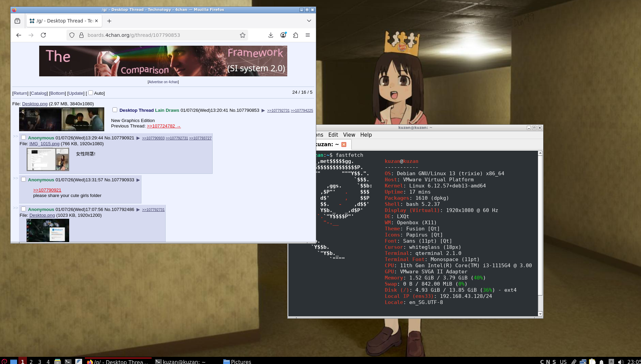Switch to workspace 3
Screen dimensions: 641x364
(40, 361)
